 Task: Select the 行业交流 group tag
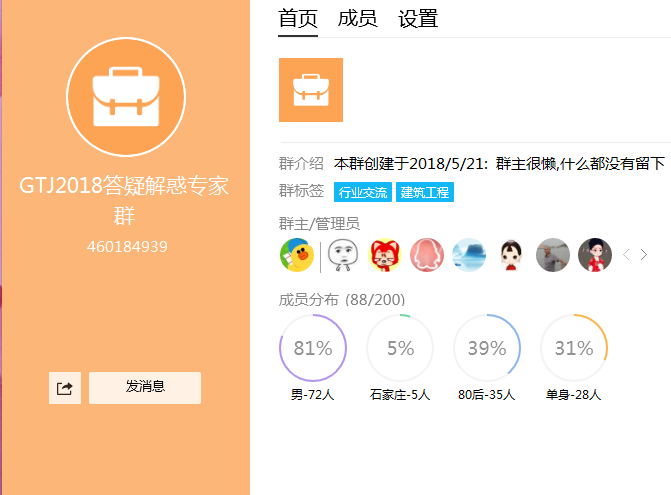coord(363,192)
